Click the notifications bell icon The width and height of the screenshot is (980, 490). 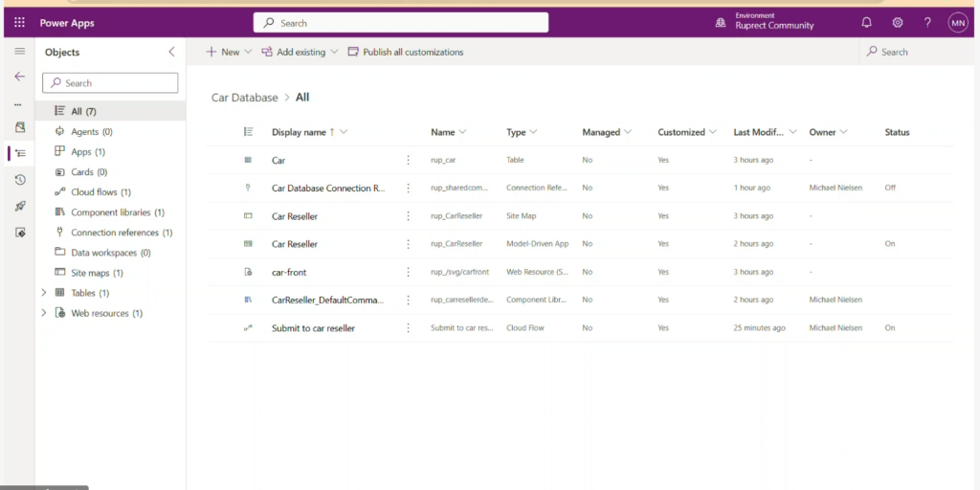click(x=866, y=23)
